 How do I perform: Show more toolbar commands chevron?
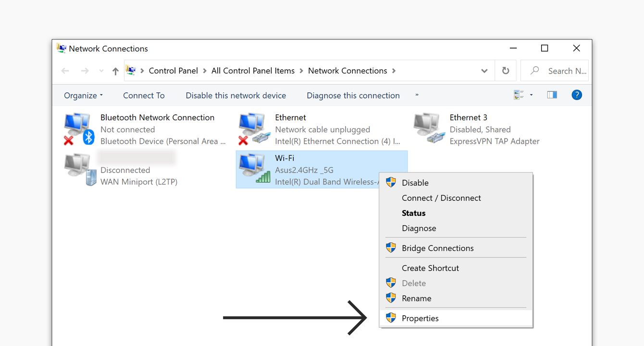click(x=417, y=95)
